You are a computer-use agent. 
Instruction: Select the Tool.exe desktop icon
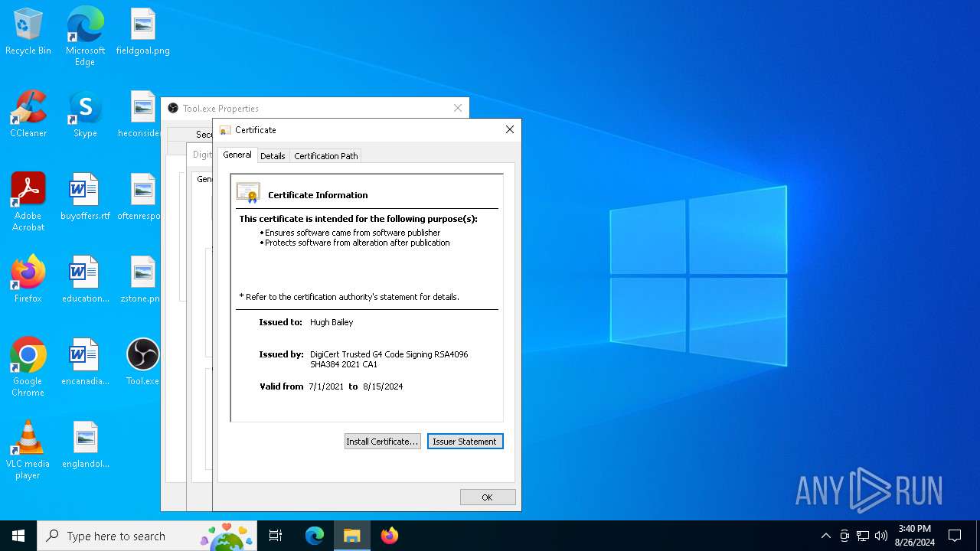[143, 363]
